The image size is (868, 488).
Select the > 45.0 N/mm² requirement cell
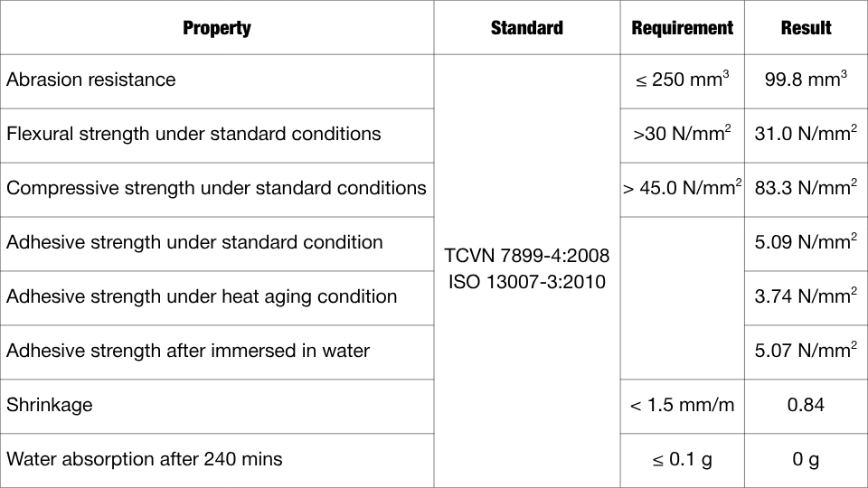click(682, 188)
